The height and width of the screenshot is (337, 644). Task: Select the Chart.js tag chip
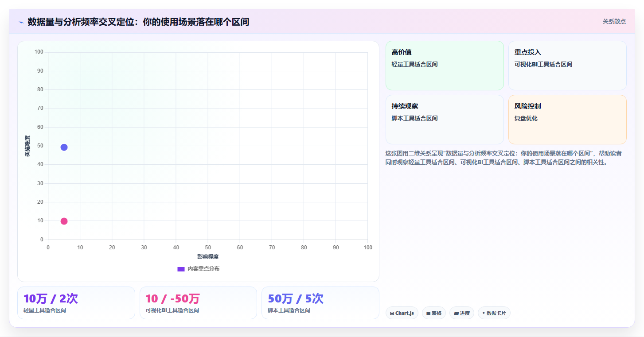coord(402,313)
